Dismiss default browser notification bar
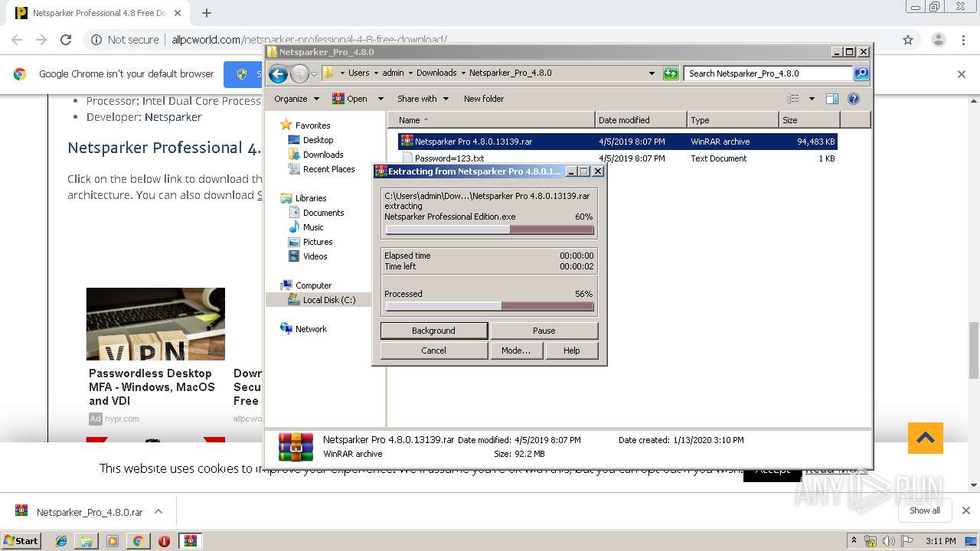This screenshot has width=980, height=551. [x=962, y=74]
